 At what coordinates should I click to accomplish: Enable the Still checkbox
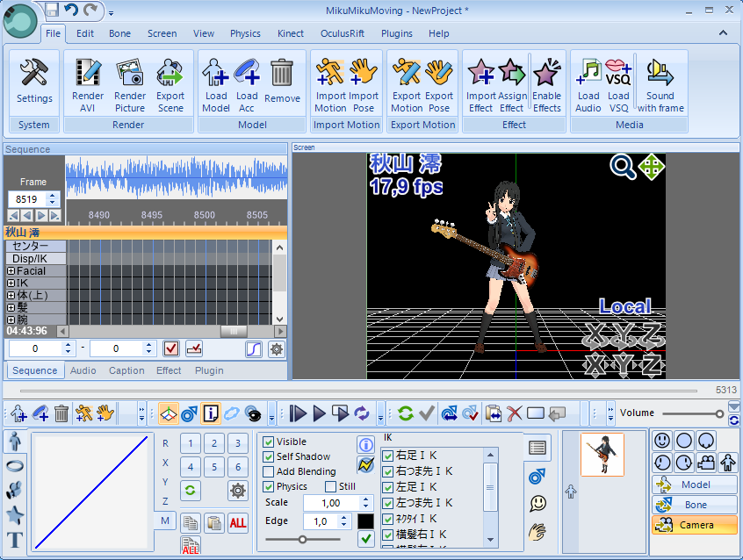pos(331,487)
